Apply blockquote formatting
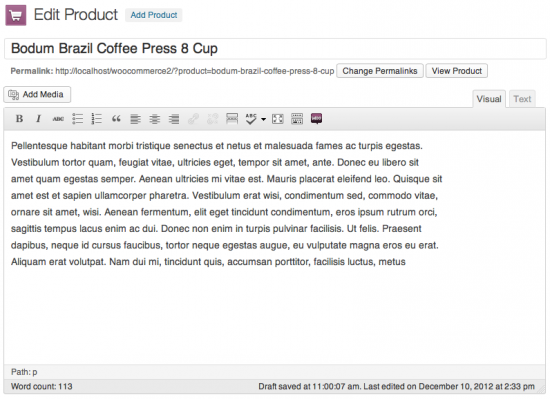The width and height of the screenshot is (550, 399). (x=116, y=119)
